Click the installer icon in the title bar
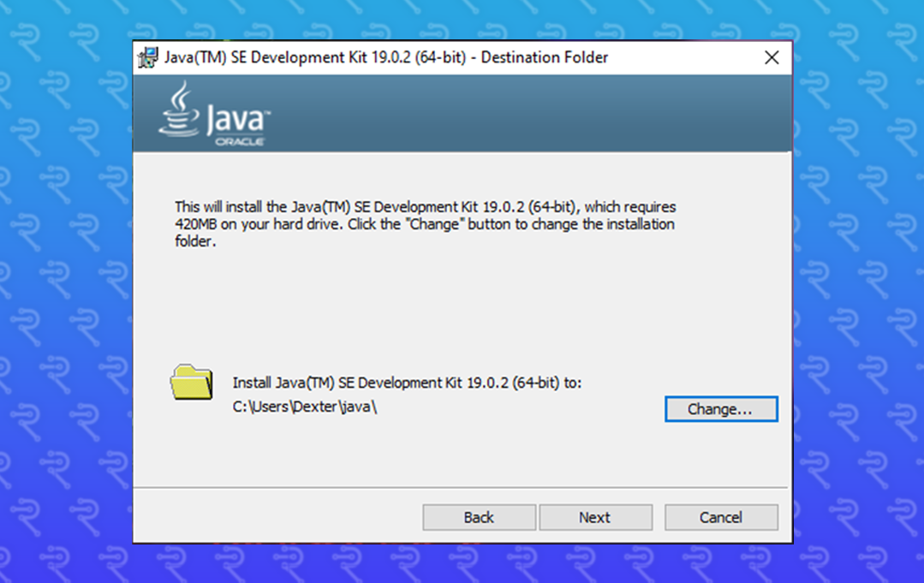The width and height of the screenshot is (924, 583). [x=148, y=58]
